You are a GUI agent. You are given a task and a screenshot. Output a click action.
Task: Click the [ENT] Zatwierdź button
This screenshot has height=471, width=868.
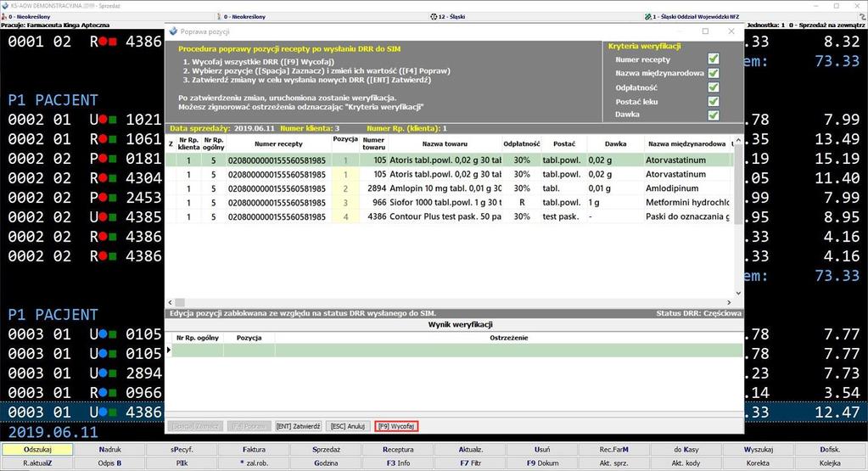[298, 426]
